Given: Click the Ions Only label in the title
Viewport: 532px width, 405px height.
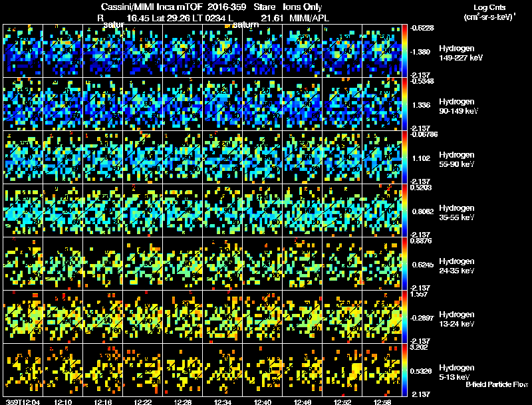Looking at the screenshot, I should [x=303, y=7].
